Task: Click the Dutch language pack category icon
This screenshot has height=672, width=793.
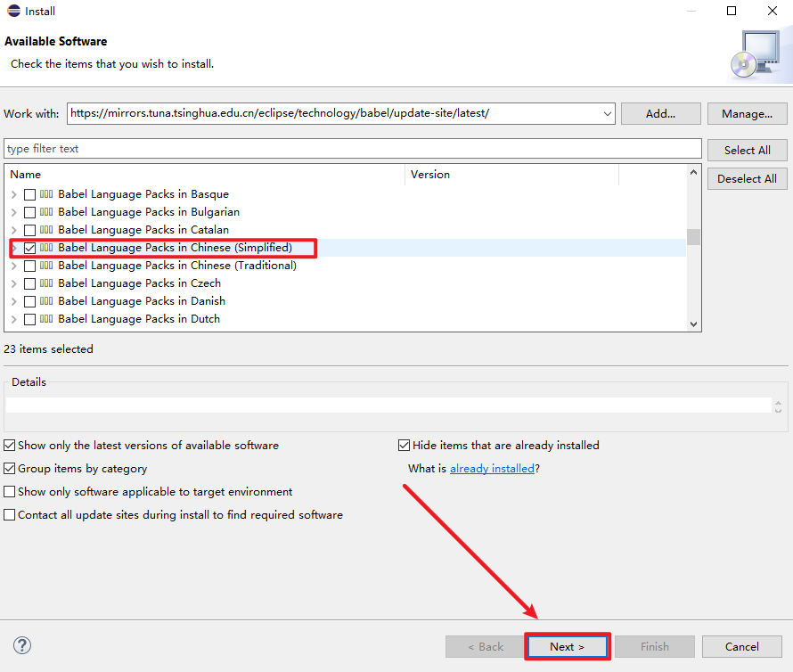Action: (46, 319)
